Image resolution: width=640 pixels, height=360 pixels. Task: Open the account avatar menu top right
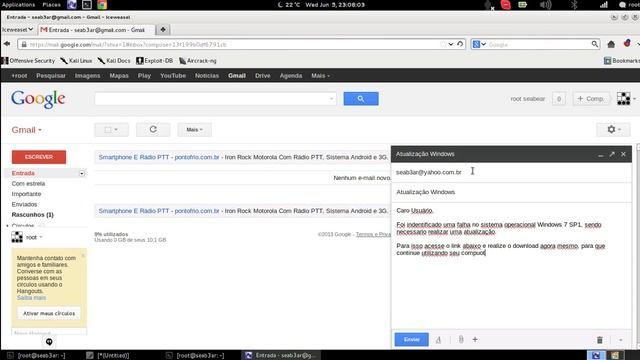pos(626,99)
